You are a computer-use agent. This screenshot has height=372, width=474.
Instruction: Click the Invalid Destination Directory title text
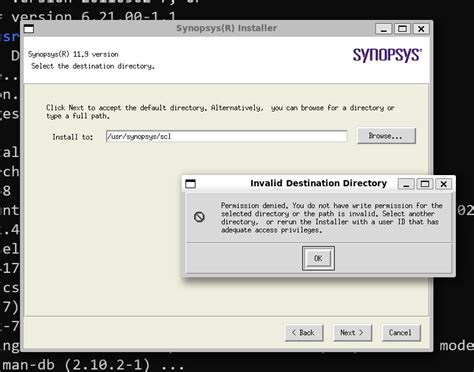(318, 183)
